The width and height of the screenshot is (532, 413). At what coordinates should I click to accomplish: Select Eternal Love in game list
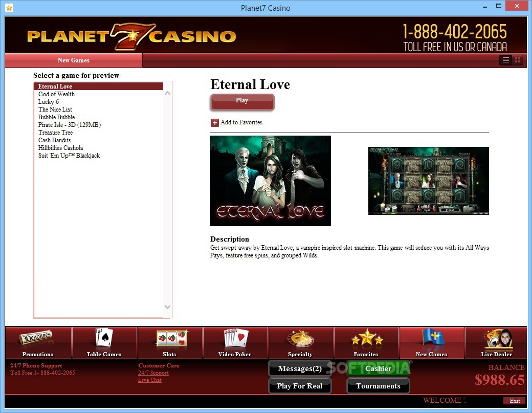99,86
